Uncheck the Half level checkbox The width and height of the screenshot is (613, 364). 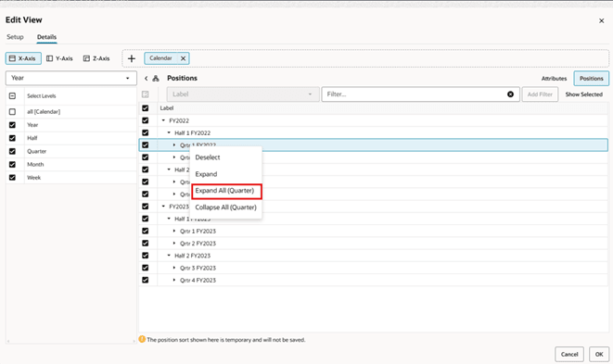(12, 138)
